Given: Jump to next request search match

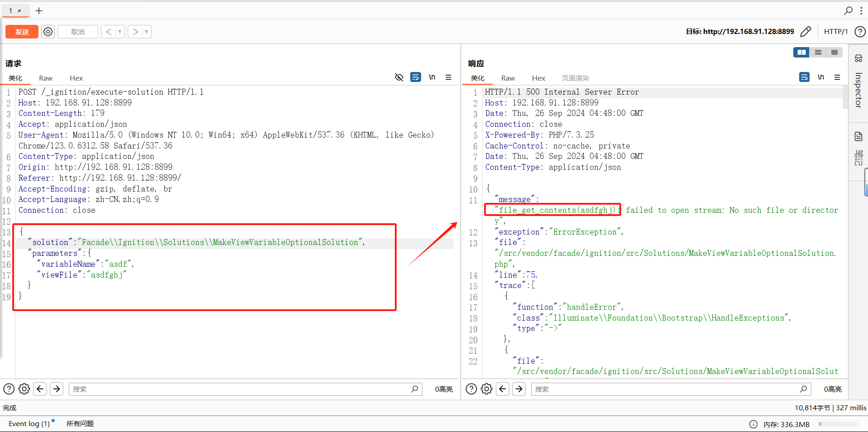Looking at the screenshot, I should [x=57, y=389].
